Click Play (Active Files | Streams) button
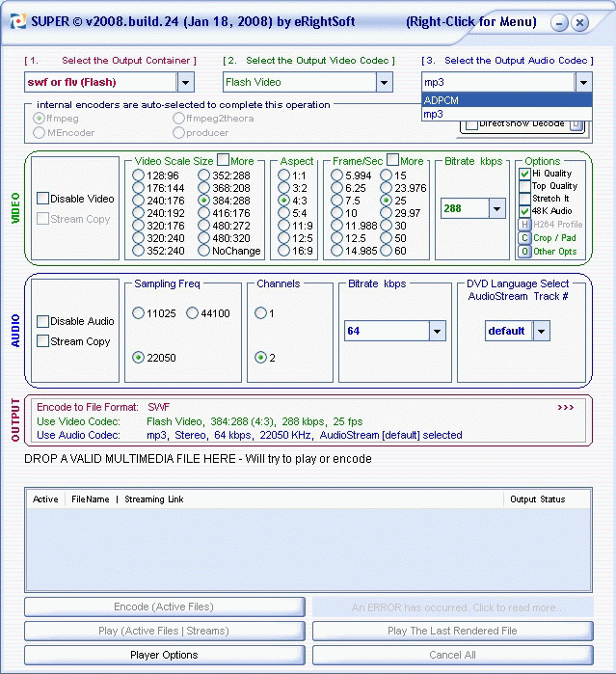616x674 pixels. click(x=165, y=631)
